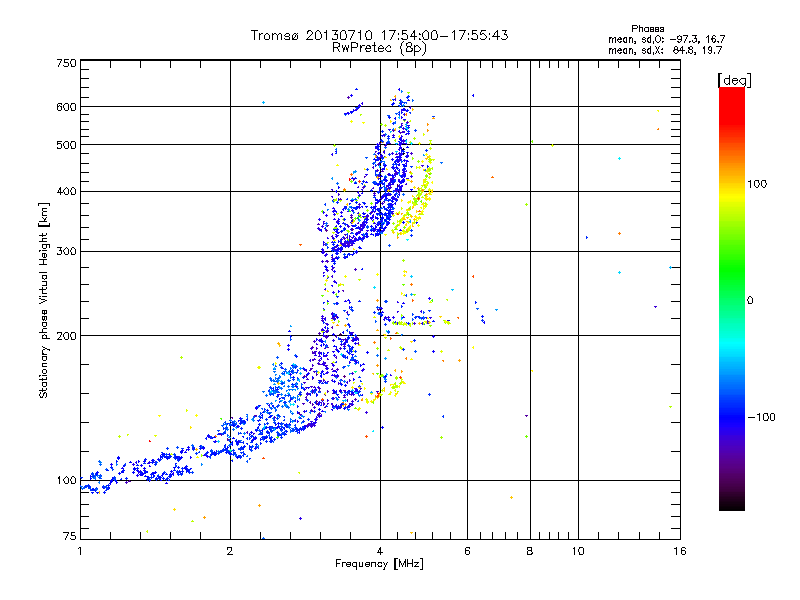
Task: Click the "RwPretec (8p)" subtitle
Action: pos(379,48)
